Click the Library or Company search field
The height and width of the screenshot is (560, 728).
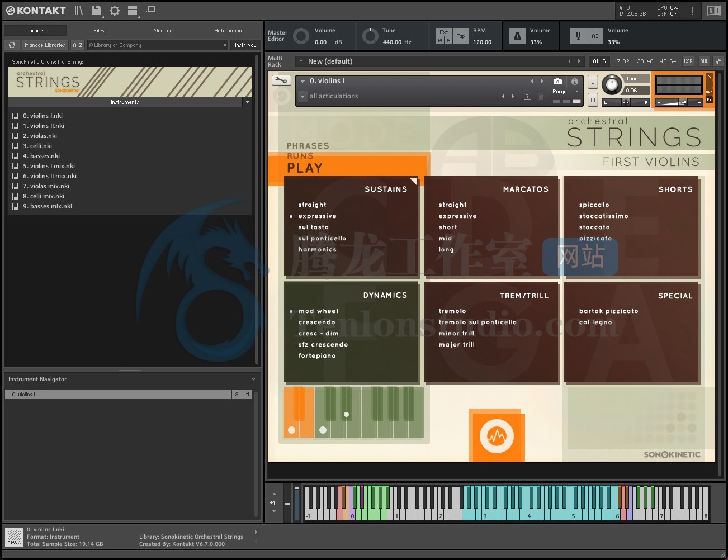point(158,45)
